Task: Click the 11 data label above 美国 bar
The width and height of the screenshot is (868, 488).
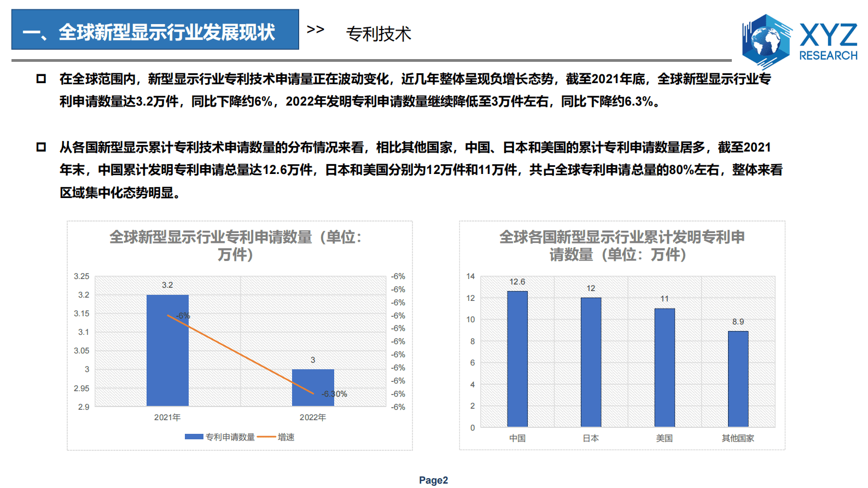Action: pyautogui.click(x=665, y=299)
